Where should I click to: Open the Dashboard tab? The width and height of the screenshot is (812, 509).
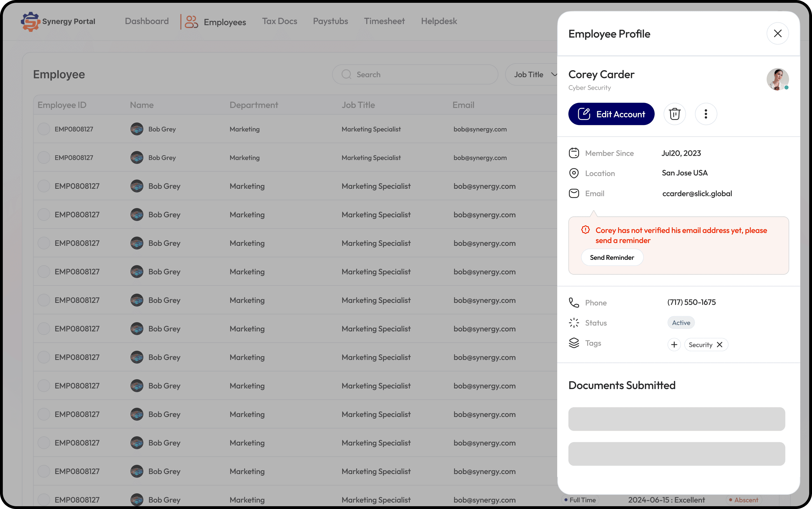(x=146, y=21)
